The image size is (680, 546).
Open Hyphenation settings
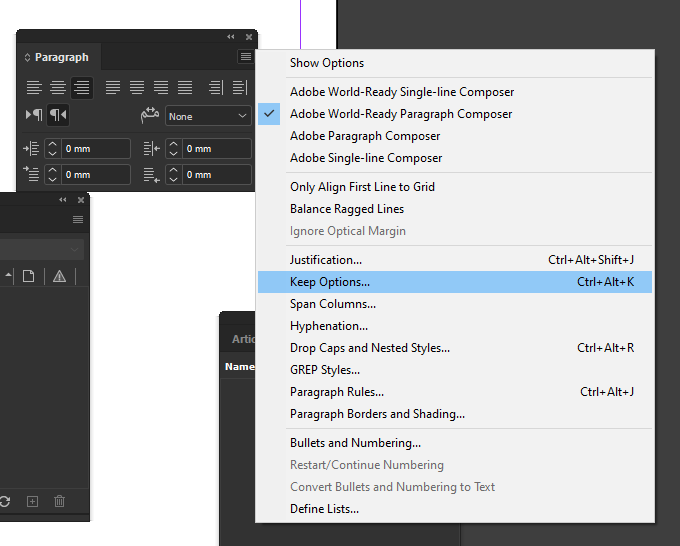pyautogui.click(x=455, y=326)
